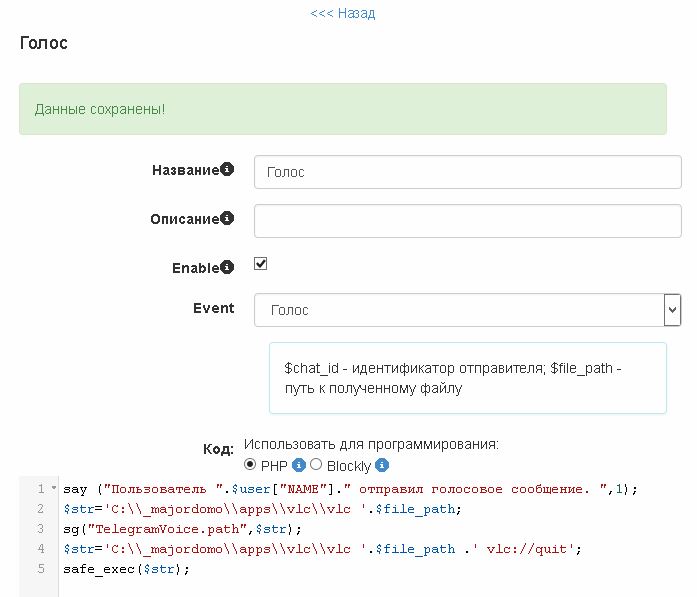Go back via <<< Назад link
This screenshot has height=597, width=697.
coord(343,13)
